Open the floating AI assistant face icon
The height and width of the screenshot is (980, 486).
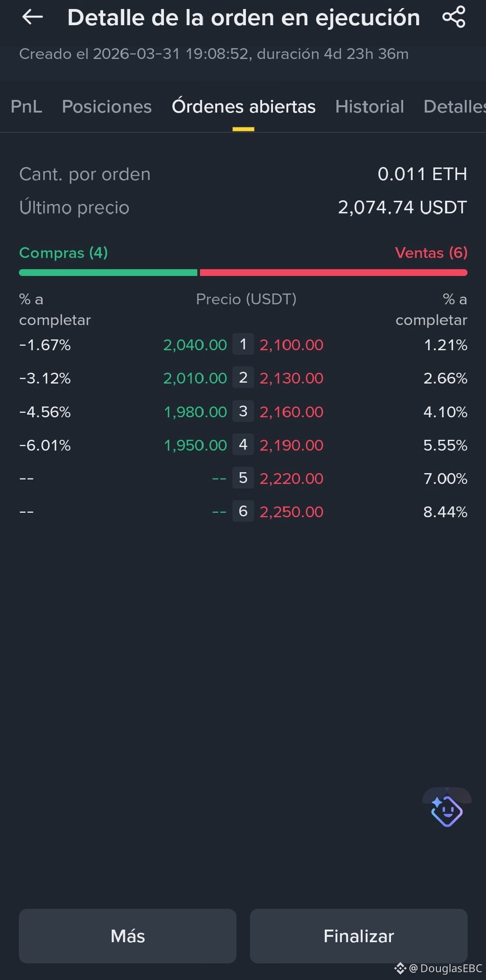[x=447, y=811]
